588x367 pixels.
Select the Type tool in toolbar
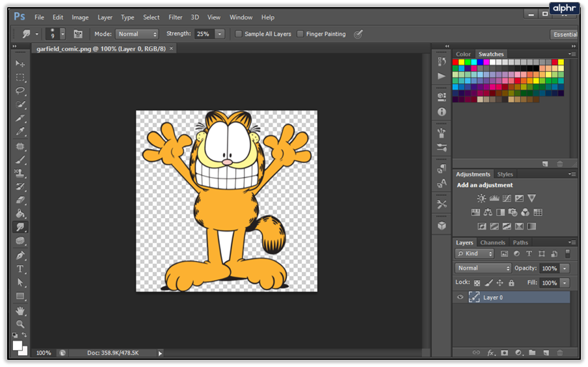point(20,269)
